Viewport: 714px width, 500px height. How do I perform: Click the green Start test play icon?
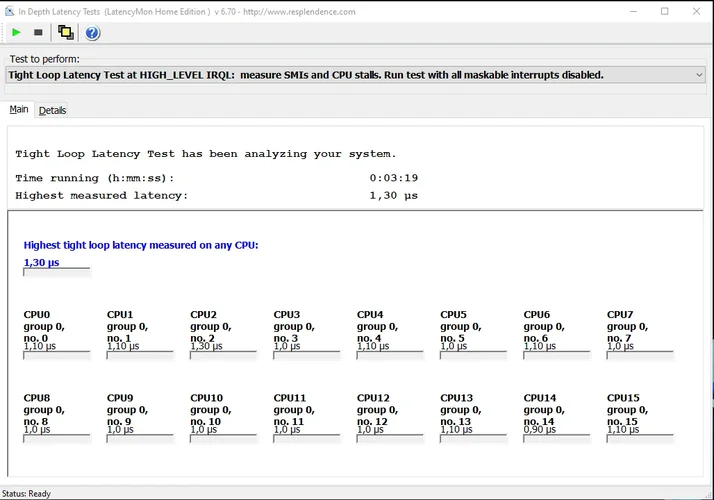(x=17, y=33)
